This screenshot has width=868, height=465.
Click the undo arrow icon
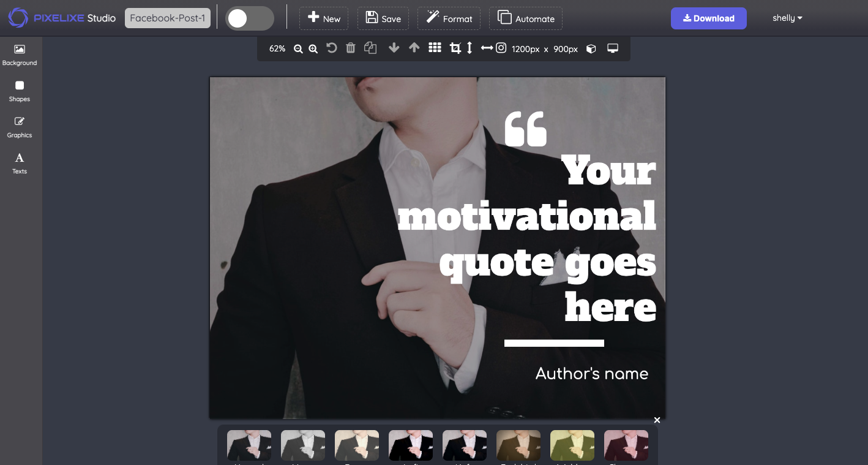tap(332, 48)
